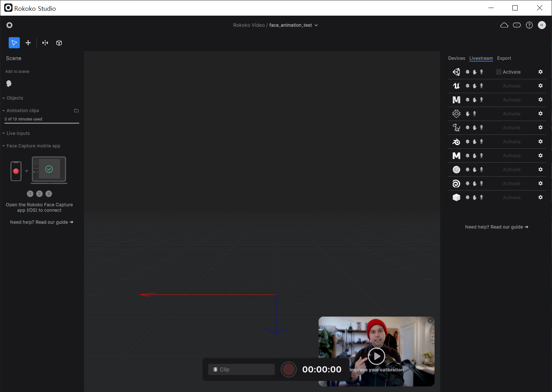Click the Rokoko circle logo menu

[9, 25]
